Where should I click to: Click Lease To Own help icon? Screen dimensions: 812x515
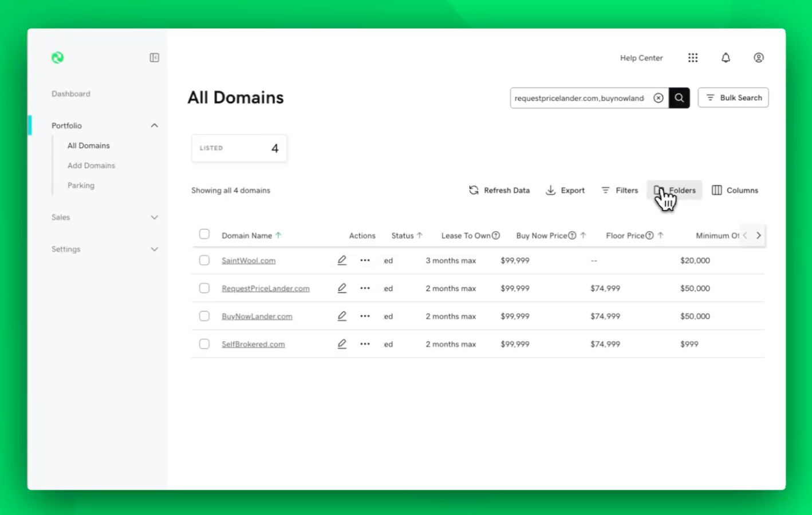coord(496,236)
